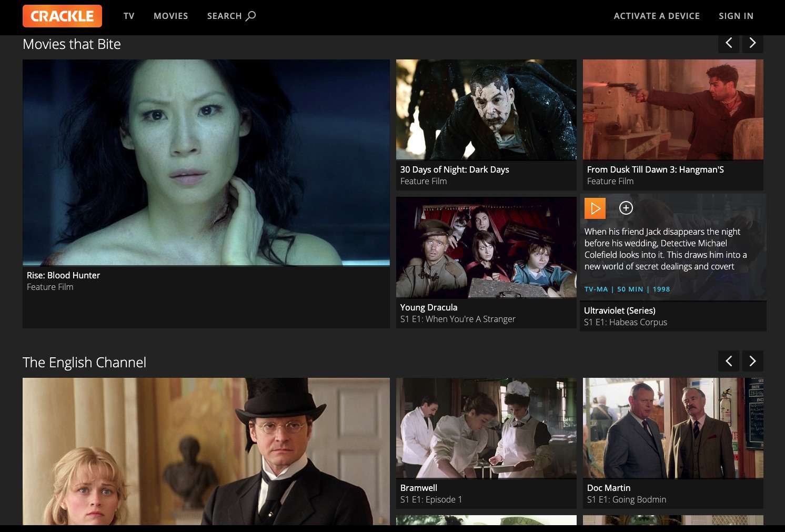Viewport: 785px width, 532px height.
Task: Open From Dusk Till Dawn 3 thumbnail
Action: 673,109
